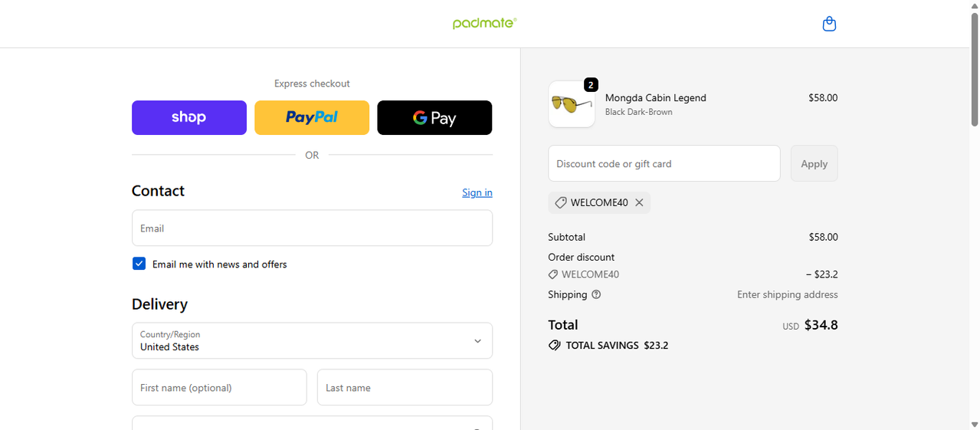Pay with Shop express checkout

[189, 117]
